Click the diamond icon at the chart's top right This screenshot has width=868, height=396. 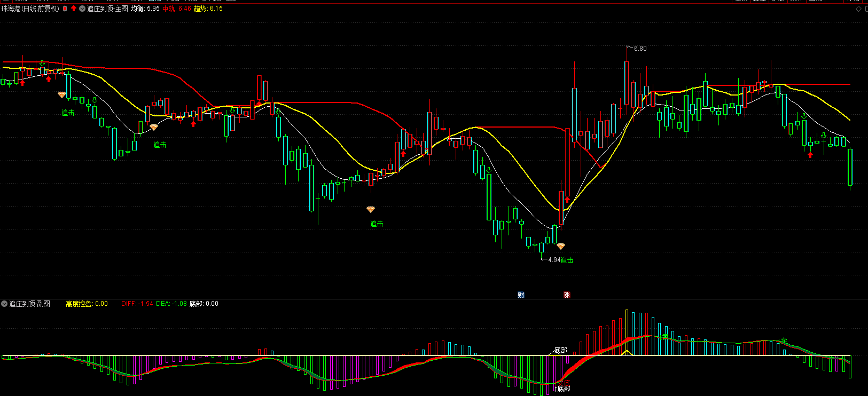pyautogui.click(x=858, y=9)
